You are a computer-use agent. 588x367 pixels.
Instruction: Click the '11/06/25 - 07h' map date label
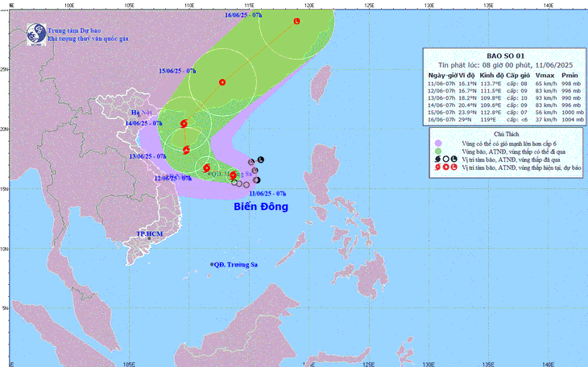267,193
